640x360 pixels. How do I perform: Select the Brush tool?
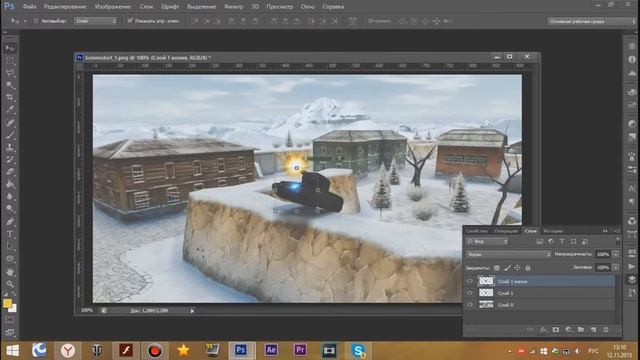pos(10,135)
